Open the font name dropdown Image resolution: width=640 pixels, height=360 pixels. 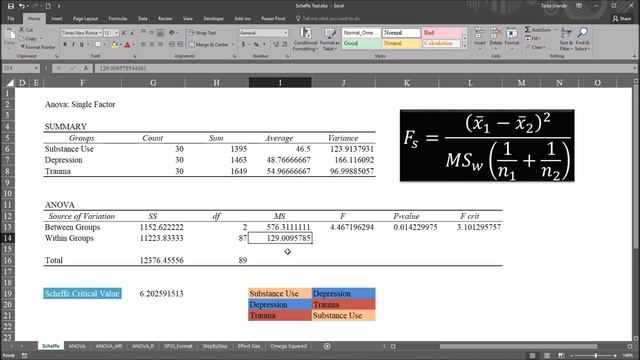[x=100, y=33]
